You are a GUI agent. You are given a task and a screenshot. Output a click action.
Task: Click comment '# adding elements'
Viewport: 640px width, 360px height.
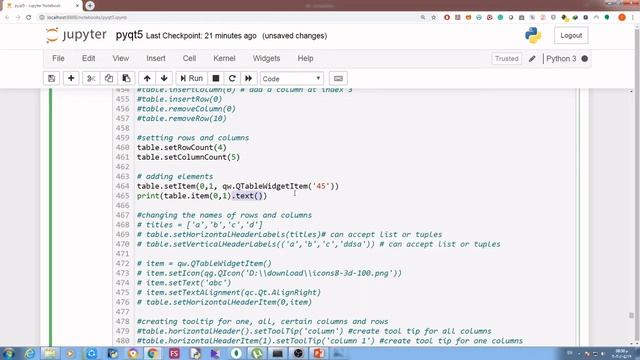pyautogui.click(x=175, y=176)
